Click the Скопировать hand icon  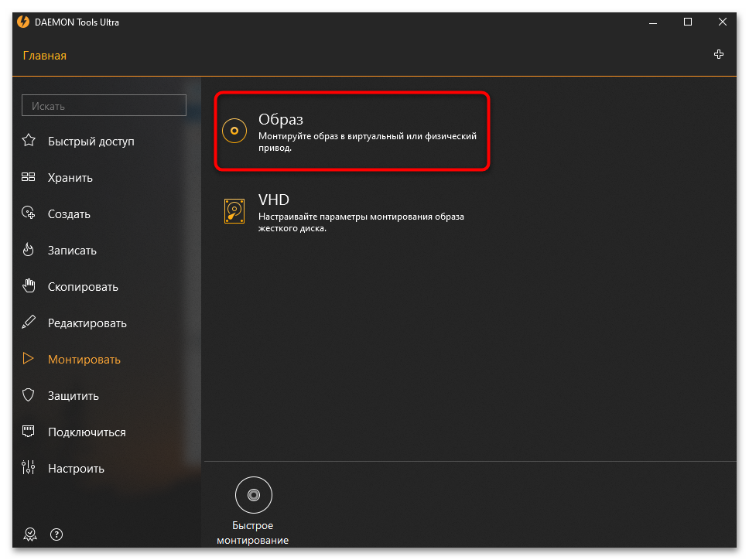point(29,285)
